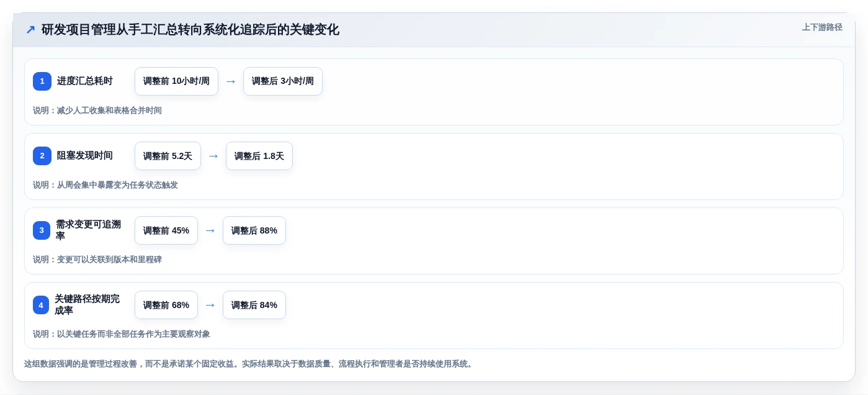The image size is (868, 395).
Task: Select the 调整后 1.8天 chip
Action: [x=259, y=156]
